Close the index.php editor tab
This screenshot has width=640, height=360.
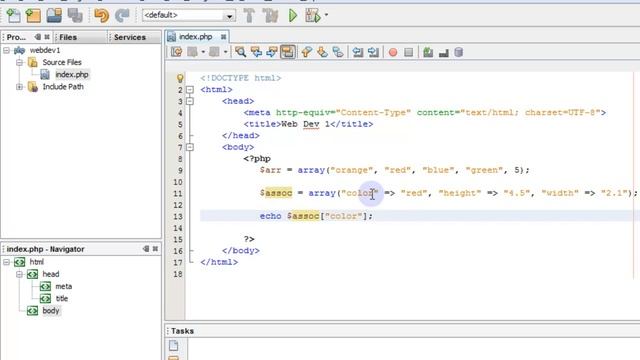(x=223, y=37)
